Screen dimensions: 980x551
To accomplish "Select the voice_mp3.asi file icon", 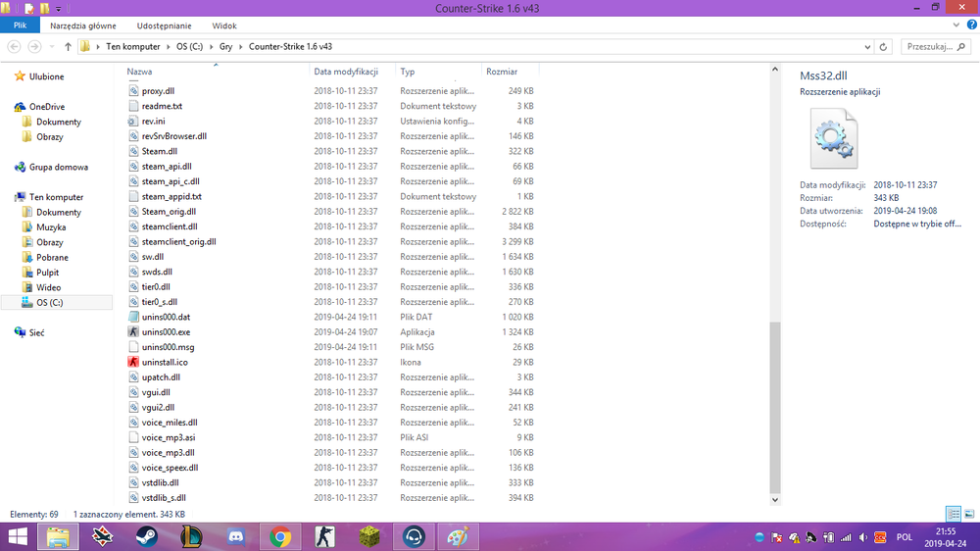I will point(133,437).
